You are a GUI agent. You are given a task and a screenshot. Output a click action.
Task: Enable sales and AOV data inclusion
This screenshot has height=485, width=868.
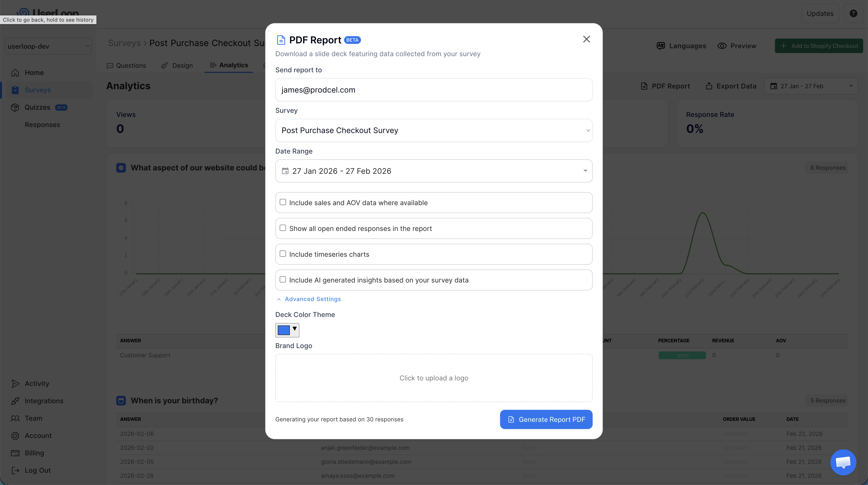click(x=283, y=202)
